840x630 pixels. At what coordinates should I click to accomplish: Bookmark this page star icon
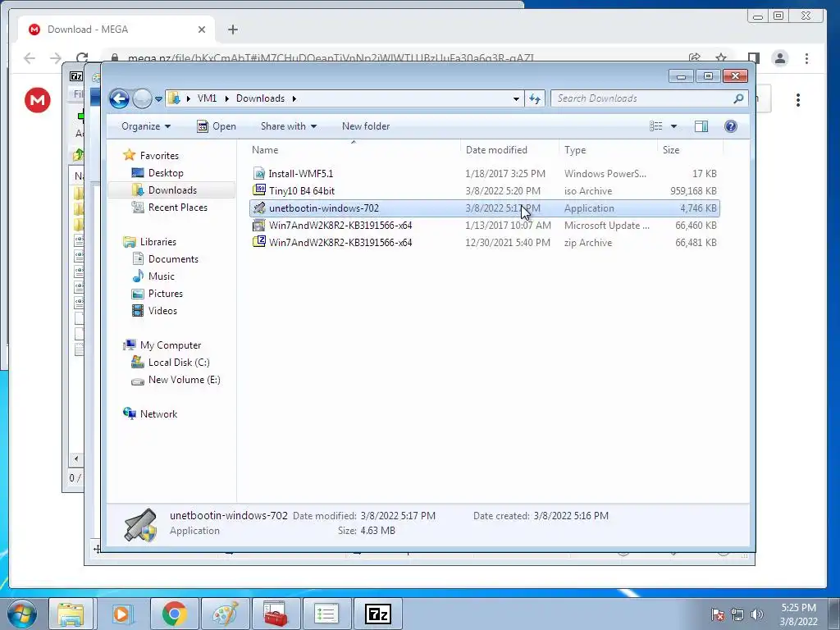tap(721, 58)
